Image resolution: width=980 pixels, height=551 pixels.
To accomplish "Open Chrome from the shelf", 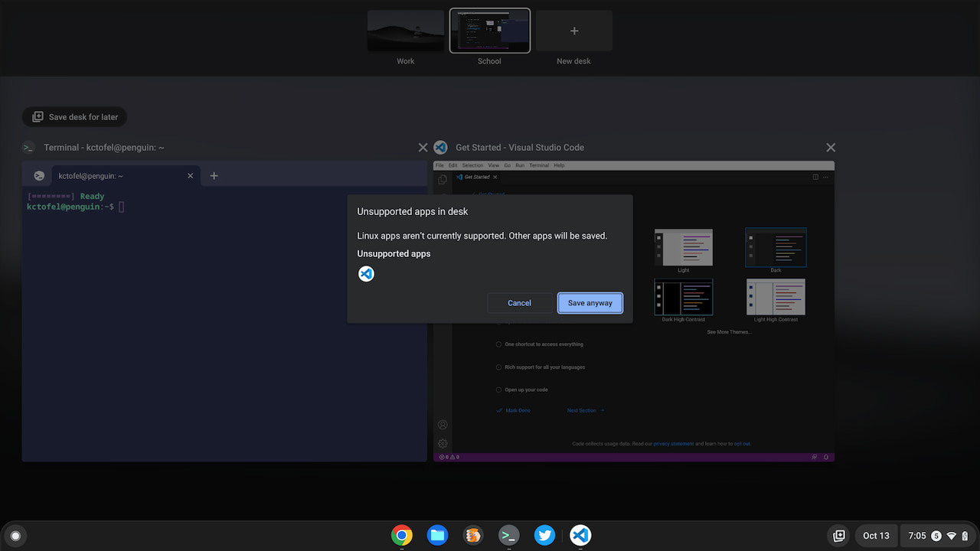I will pos(402,535).
